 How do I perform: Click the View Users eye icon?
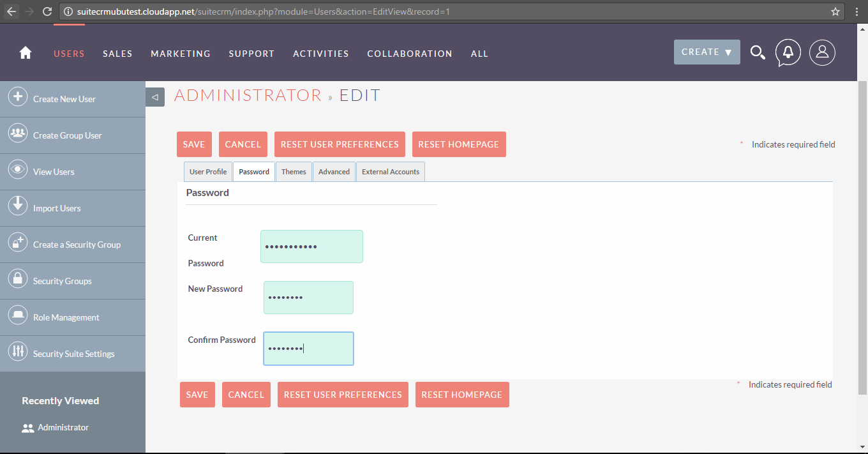pos(17,171)
